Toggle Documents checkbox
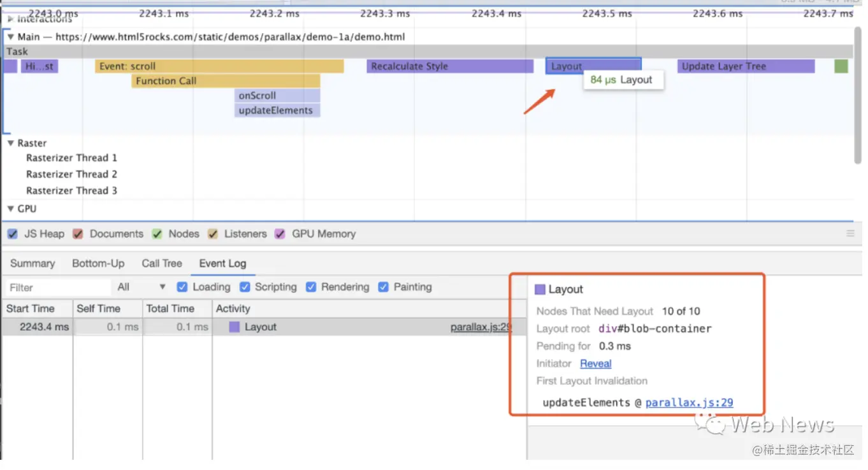The height and width of the screenshot is (470, 868). click(x=78, y=234)
